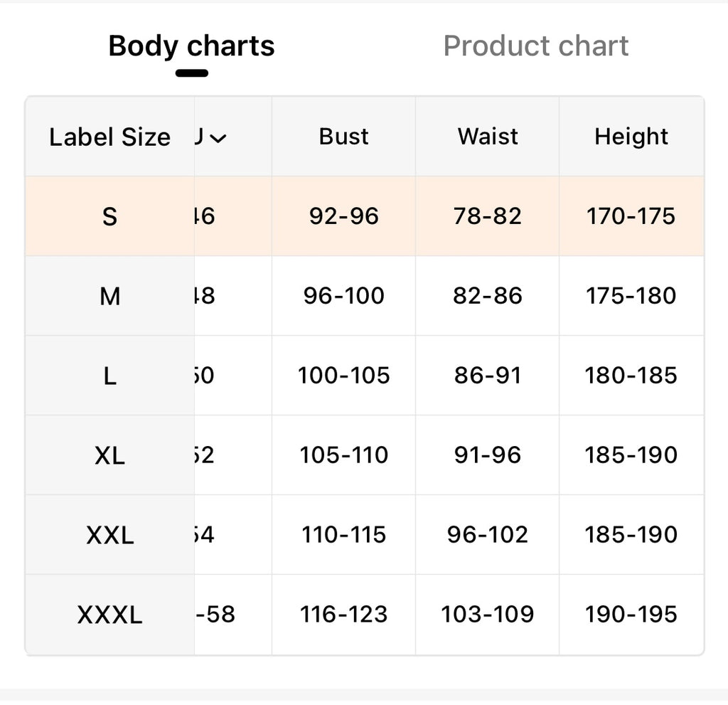Click the Label Size column header
The width and height of the screenshot is (728, 705).
click(x=109, y=137)
